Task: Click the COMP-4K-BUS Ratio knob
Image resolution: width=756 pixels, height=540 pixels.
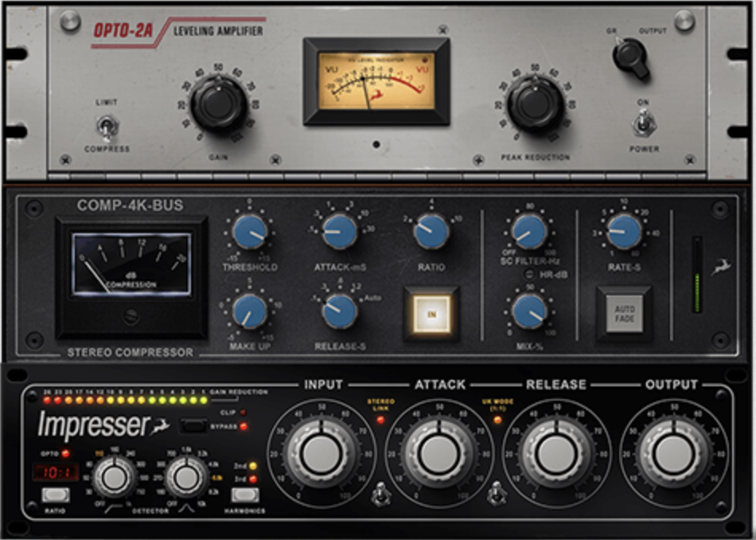Action: click(431, 231)
